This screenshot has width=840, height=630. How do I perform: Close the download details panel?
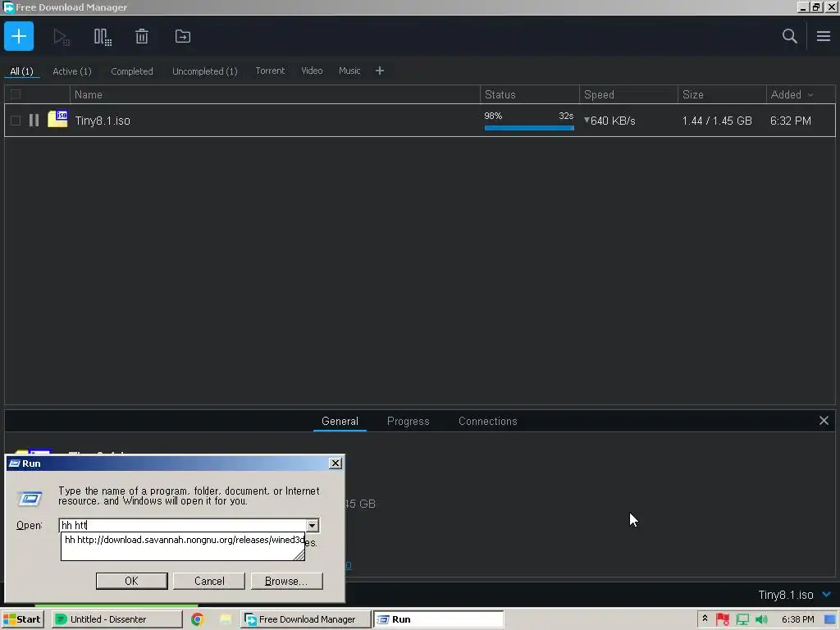(x=824, y=421)
